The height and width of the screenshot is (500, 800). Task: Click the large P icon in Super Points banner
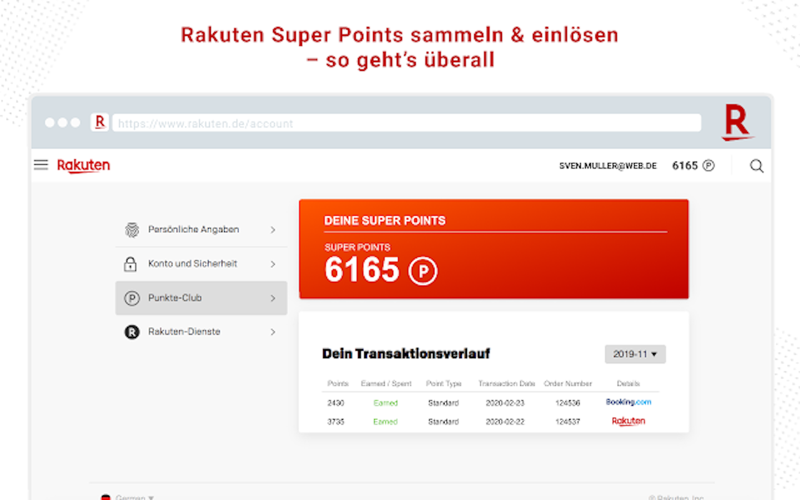click(422, 271)
